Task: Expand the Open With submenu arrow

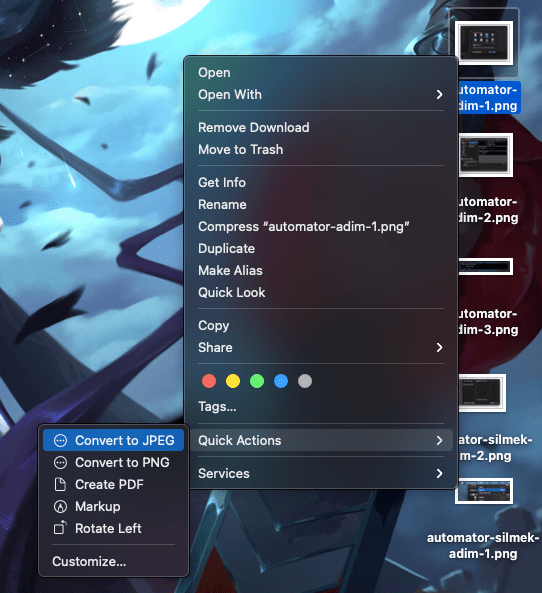Action: (x=439, y=95)
